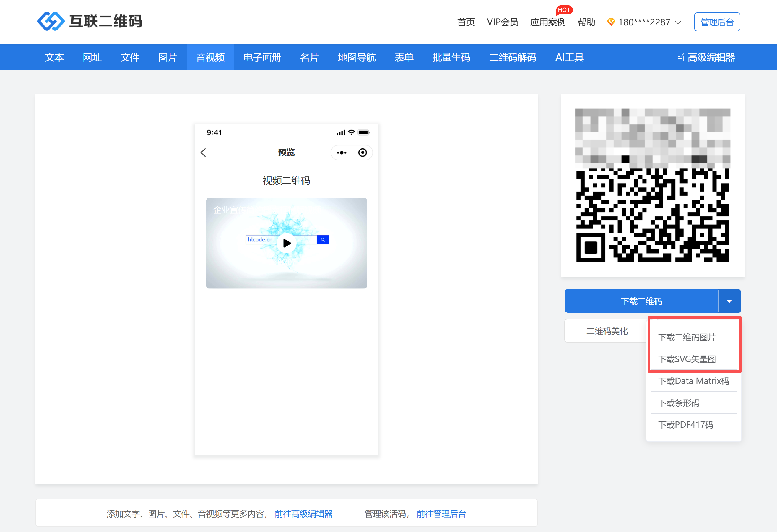
Task: Click the VIP diamond icon beside account
Action: (x=611, y=22)
